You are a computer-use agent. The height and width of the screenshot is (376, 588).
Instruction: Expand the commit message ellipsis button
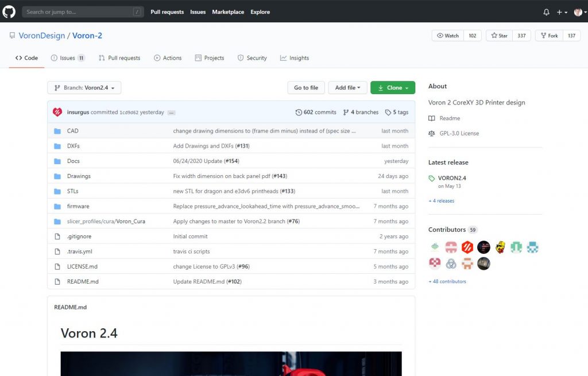(171, 113)
